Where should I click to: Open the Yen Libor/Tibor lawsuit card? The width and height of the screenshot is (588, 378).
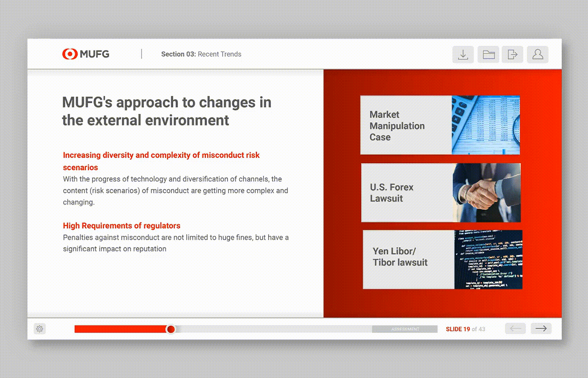pyautogui.click(x=443, y=260)
